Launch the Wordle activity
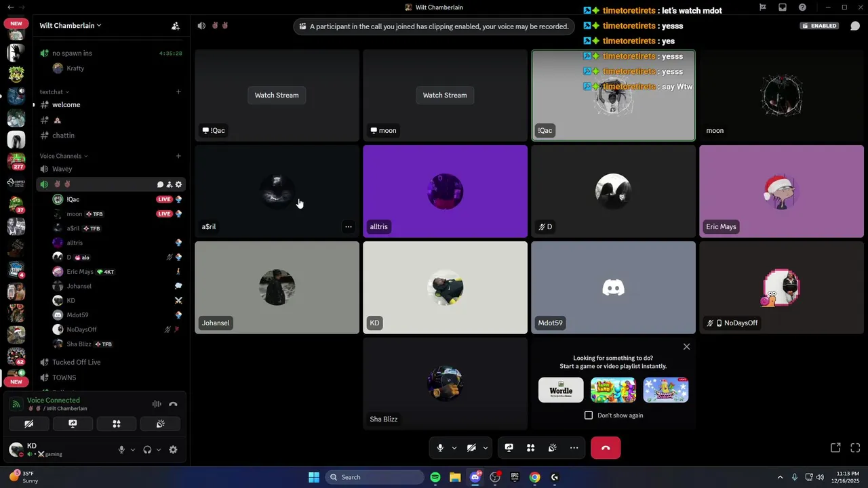 click(561, 390)
